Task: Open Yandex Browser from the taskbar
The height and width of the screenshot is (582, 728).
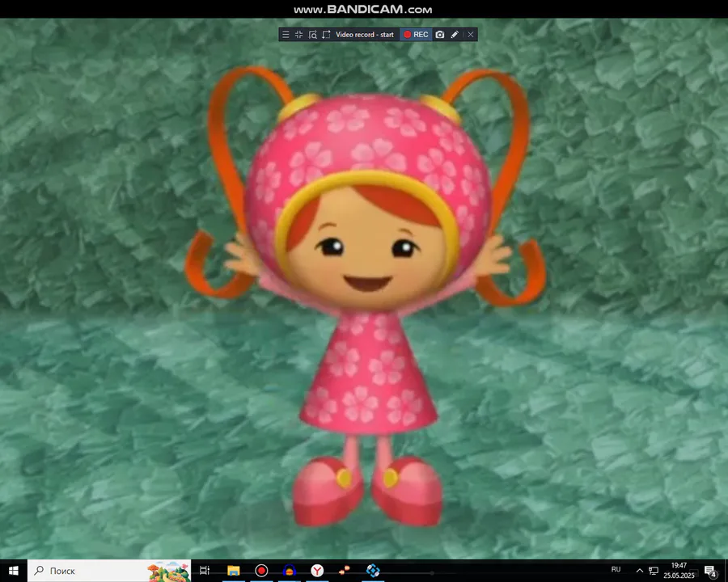Action: tap(317, 571)
